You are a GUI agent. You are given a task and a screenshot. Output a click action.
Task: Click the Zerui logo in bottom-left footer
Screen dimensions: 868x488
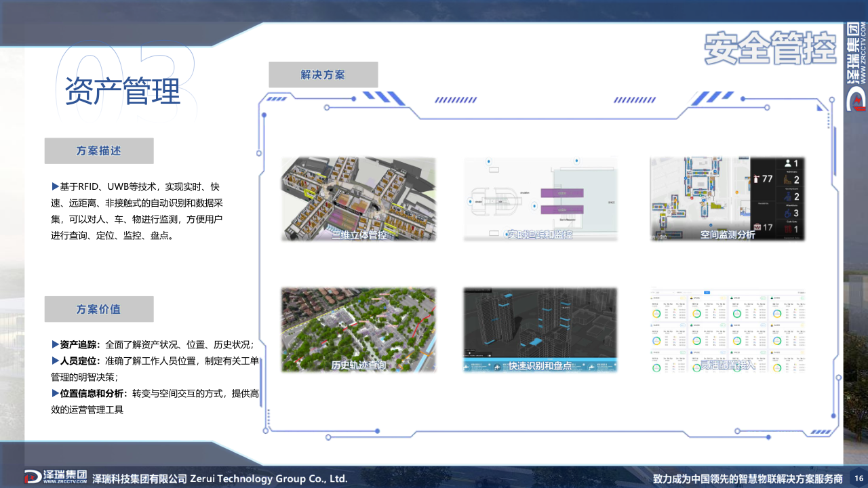click(56, 476)
